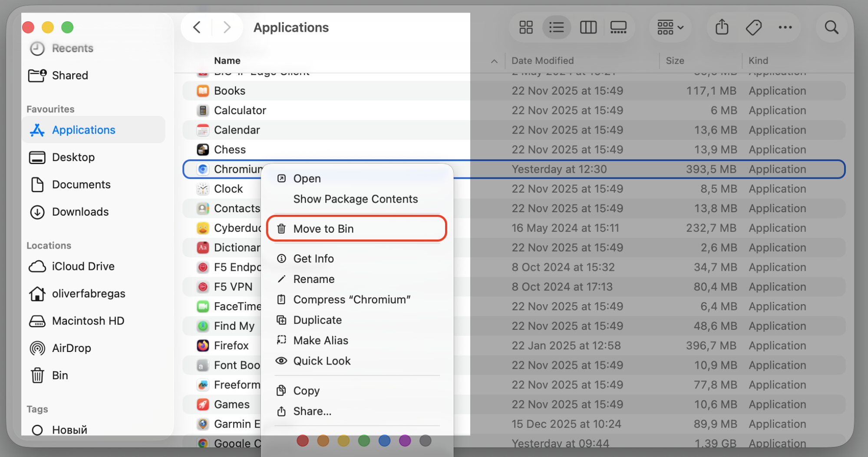The image size is (868, 457).
Task: Apply the orange tag color
Action: coord(323,441)
